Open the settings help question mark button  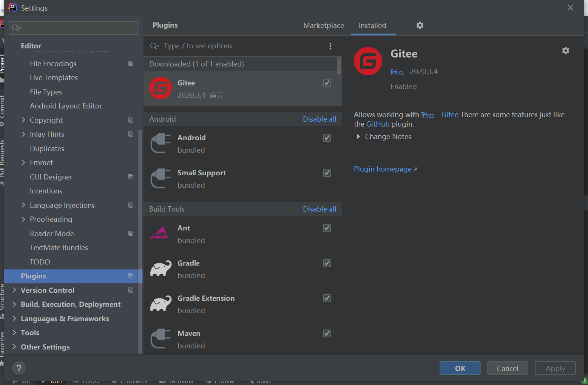(19, 368)
